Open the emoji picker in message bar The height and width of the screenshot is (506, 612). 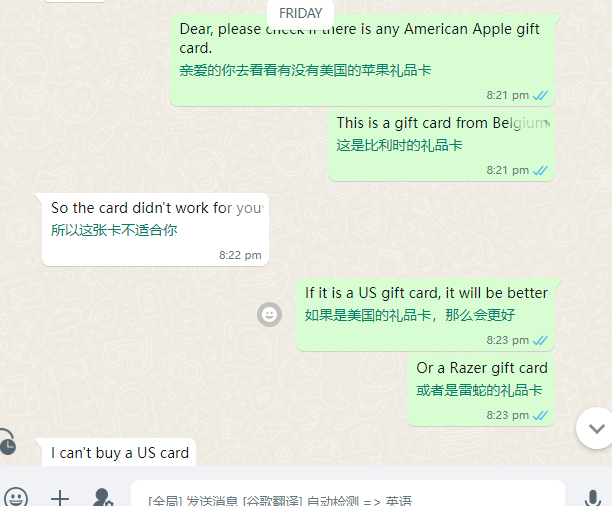pos(15,497)
